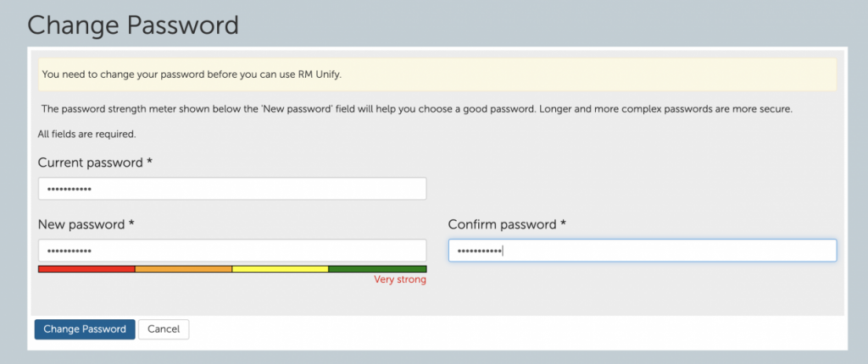The height and width of the screenshot is (364, 868).
Task: Click the password strength meter help text
Action: 417,109
